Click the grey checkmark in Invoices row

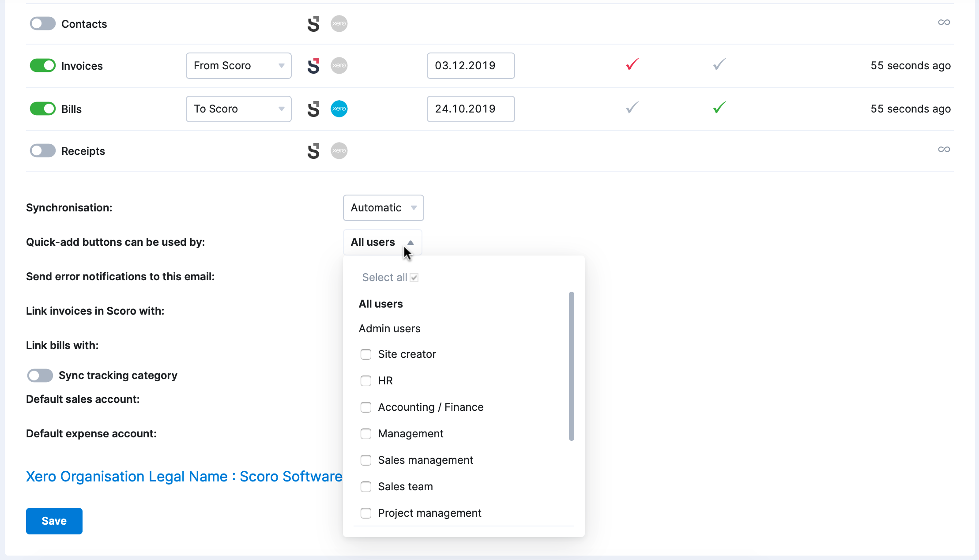point(719,64)
